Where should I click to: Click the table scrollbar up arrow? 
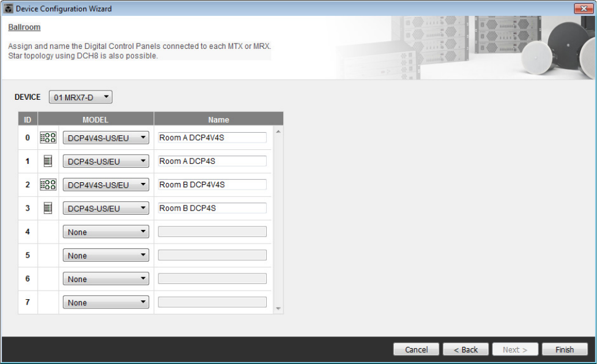pyautogui.click(x=278, y=132)
